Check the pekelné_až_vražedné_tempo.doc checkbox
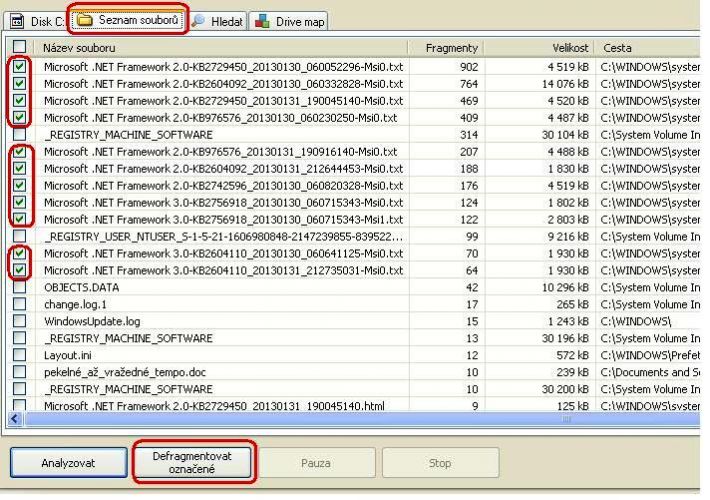710x500 pixels. click(19, 372)
